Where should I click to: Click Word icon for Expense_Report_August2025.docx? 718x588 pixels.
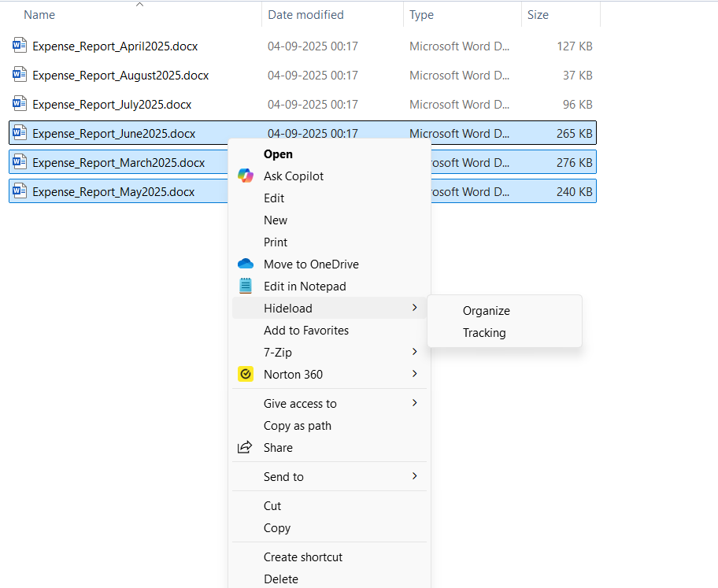(x=20, y=76)
